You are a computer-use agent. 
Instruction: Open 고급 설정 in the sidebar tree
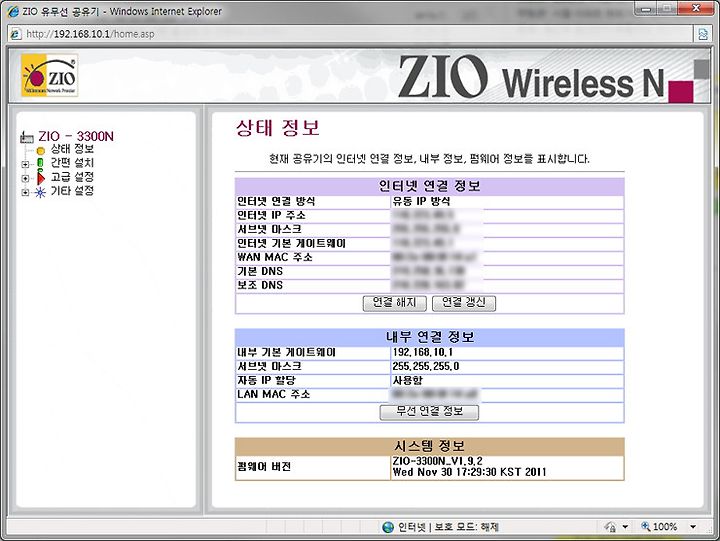coord(72,177)
